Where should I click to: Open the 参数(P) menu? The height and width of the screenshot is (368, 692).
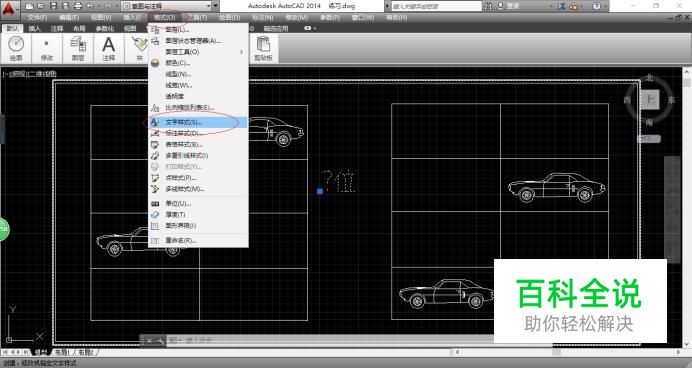pos(330,18)
